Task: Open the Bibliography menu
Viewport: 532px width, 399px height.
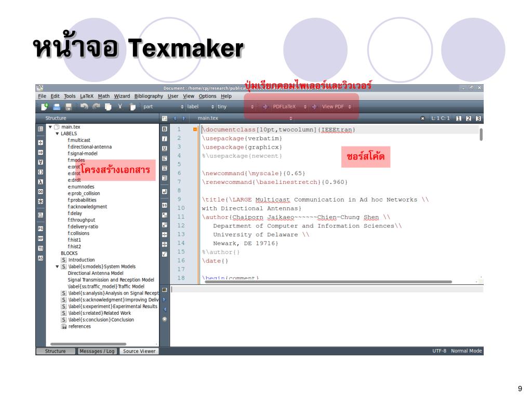Action: tap(149, 96)
